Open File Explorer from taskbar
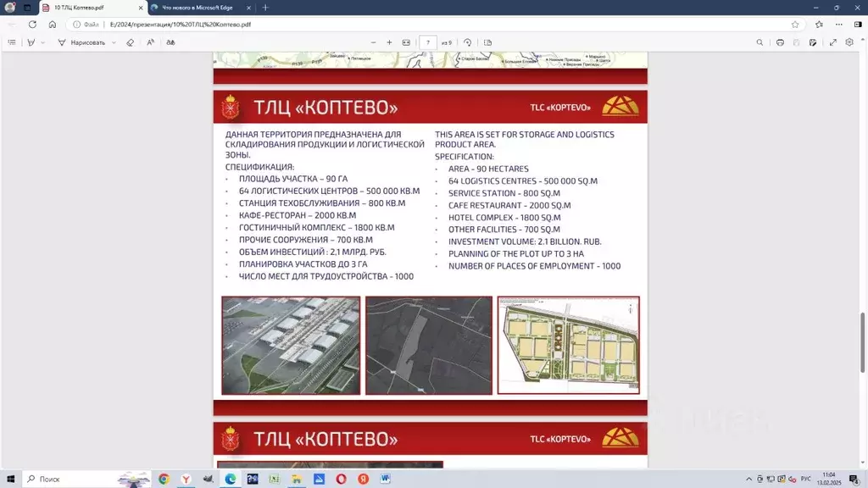Screen dimensions: 868x488 tap(297, 480)
